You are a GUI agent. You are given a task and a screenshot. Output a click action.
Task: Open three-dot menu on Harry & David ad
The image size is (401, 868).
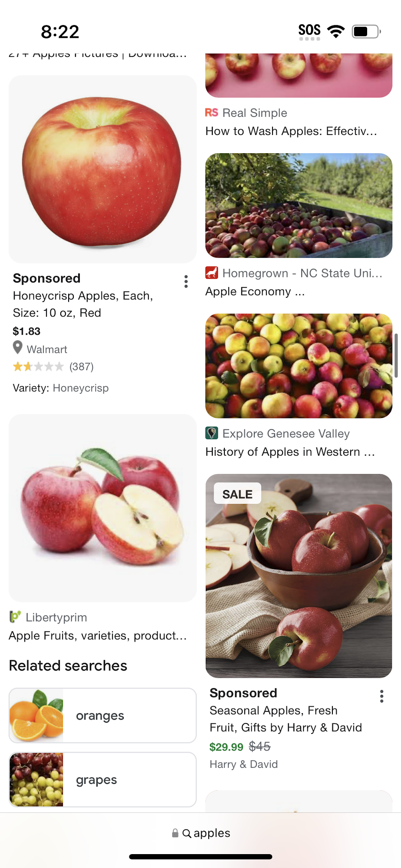point(381,696)
